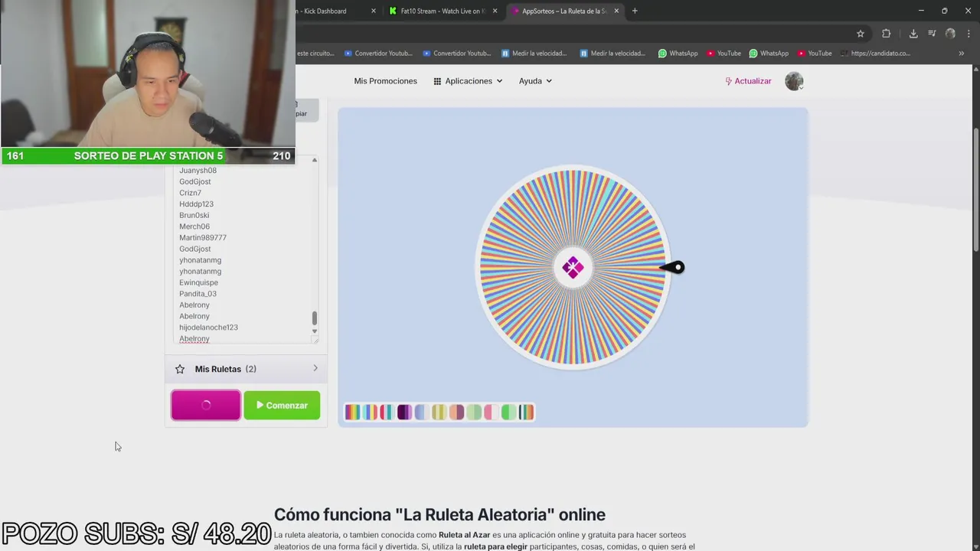Click the AppSorteos user avatar
This screenshot has height=551, width=980.
tap(794, 81)
